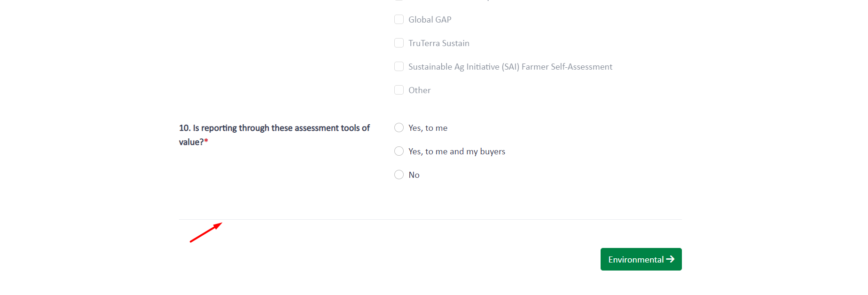The height and width of the screenshot is (295, 868).
Task: Click the arrow icon inside Environmental button
Action: coord(670,259)
